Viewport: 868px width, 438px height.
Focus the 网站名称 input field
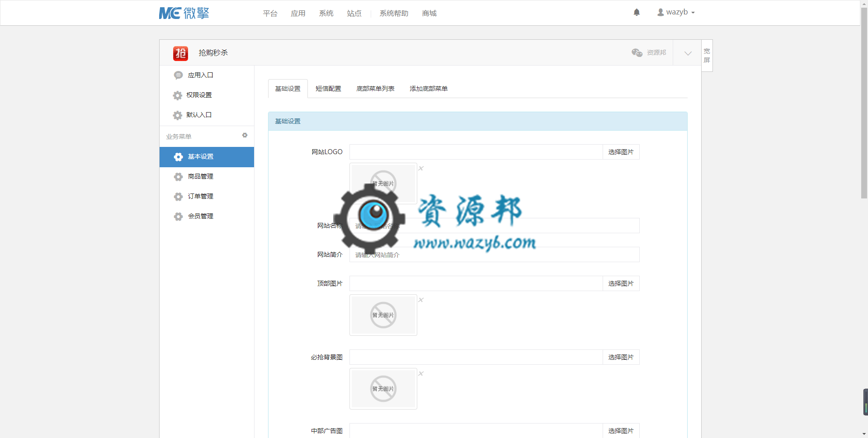click(494, 226)
